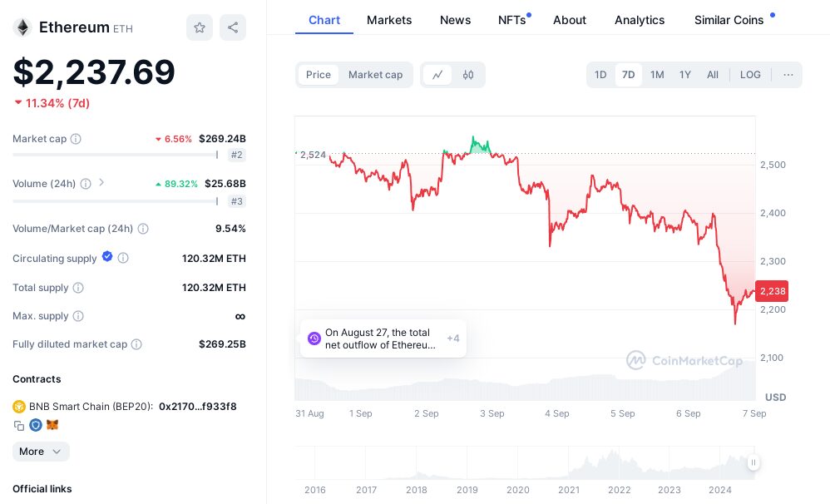Set chart range to 7D

pos(629,75)
